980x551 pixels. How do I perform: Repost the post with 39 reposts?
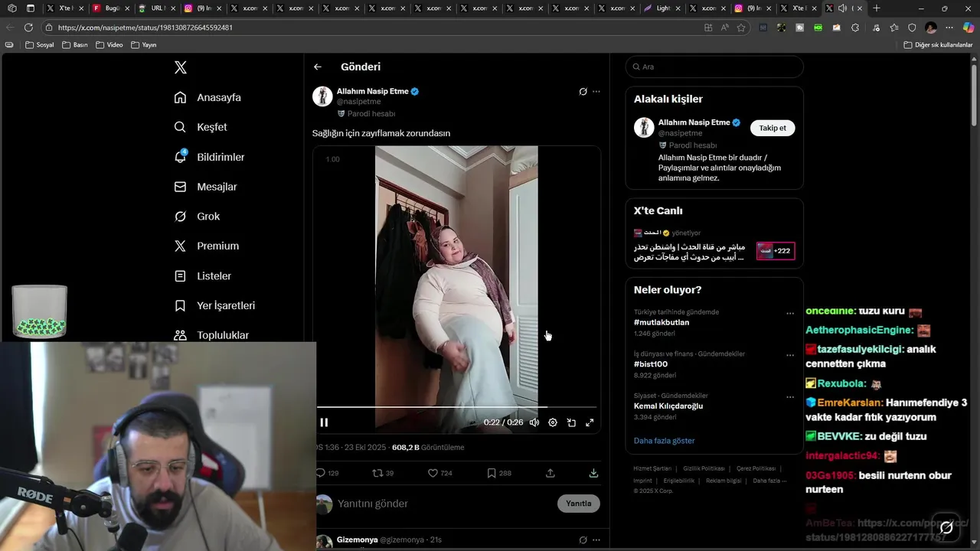pos(383,473)
